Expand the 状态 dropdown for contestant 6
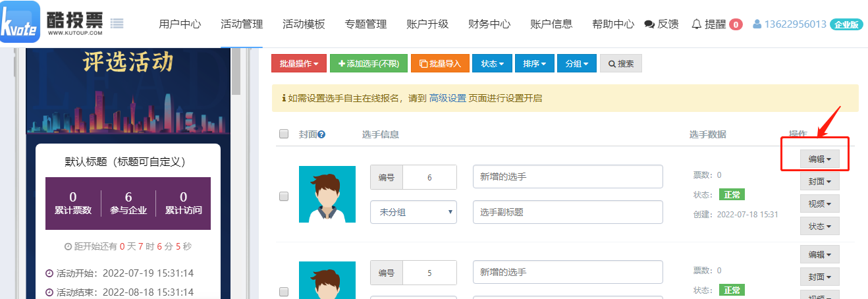This screenshot has height=299, width=868. pos(820,226)
